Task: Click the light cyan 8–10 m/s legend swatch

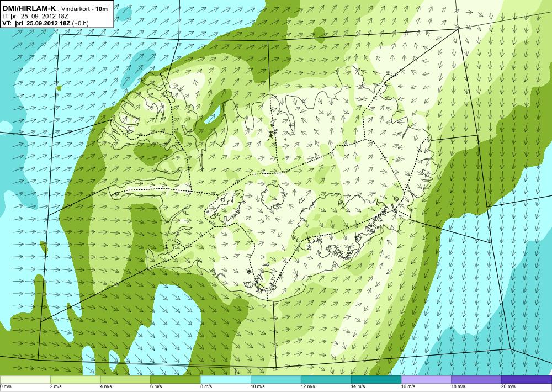Action: tap(226, 380)
